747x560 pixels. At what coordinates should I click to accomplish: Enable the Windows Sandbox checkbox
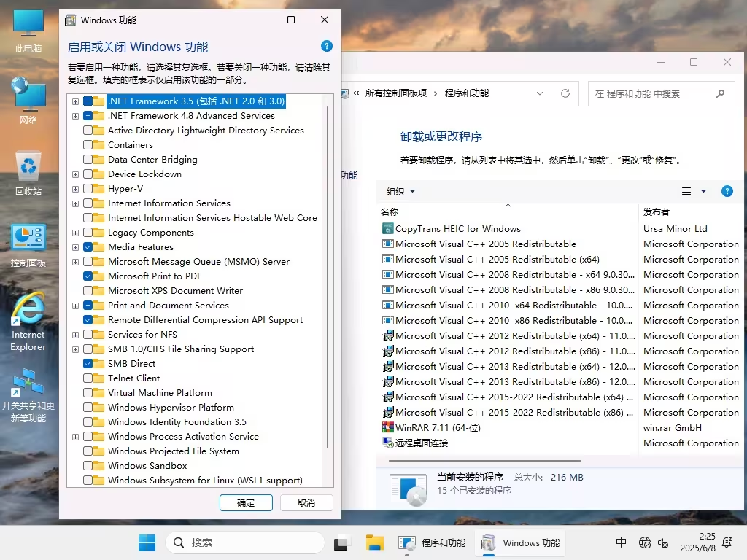(88, 466)
